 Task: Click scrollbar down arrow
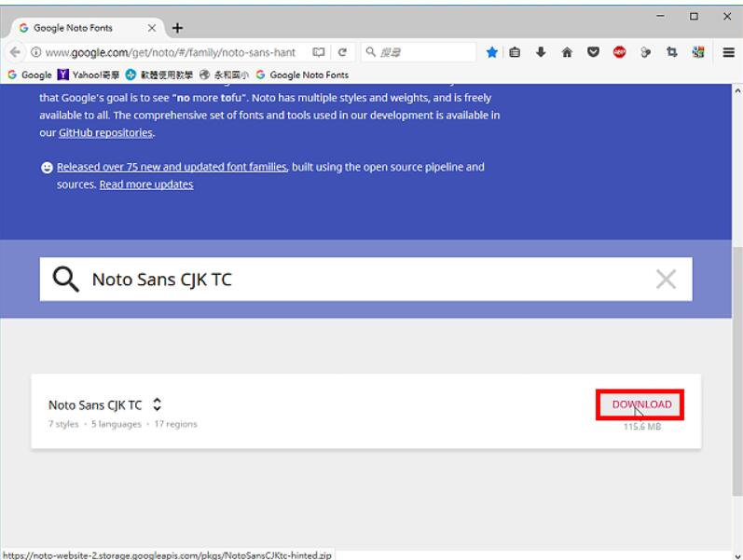tap(737, 555)
